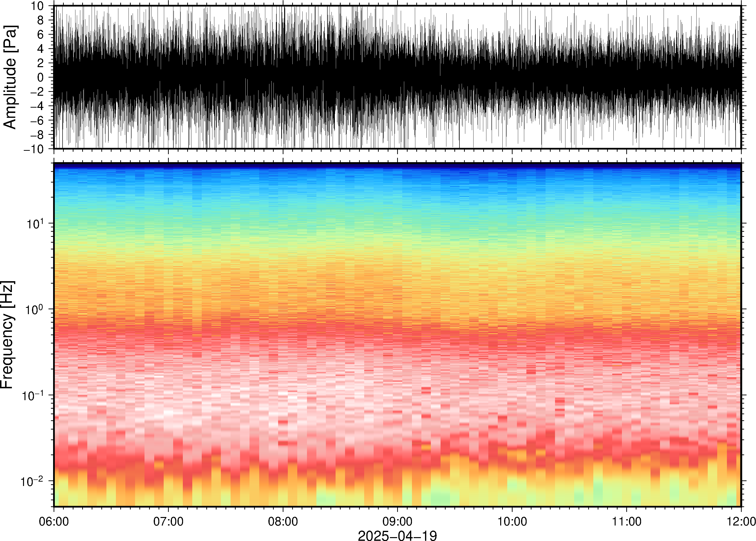This screenshot has width=756, height=541.
Task: Click the 10:00 time axis label
Action: tap(512, 521)
